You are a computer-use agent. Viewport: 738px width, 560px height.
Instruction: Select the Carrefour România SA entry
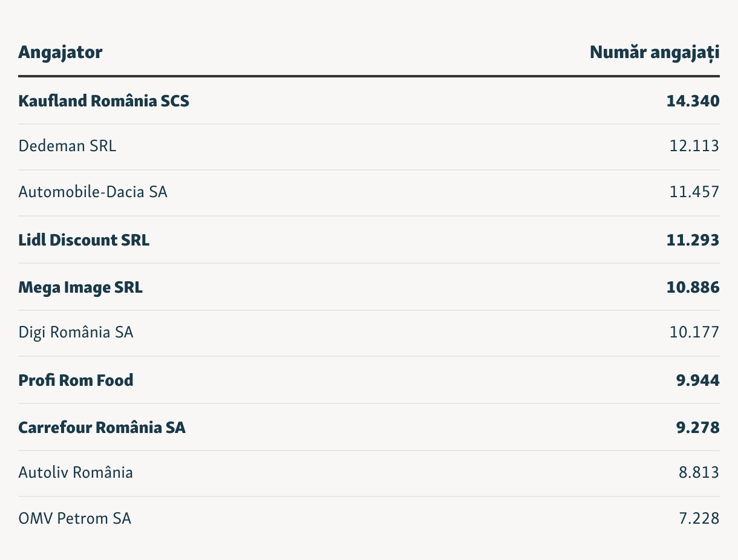pyautogui.click(x=102, y=428)
